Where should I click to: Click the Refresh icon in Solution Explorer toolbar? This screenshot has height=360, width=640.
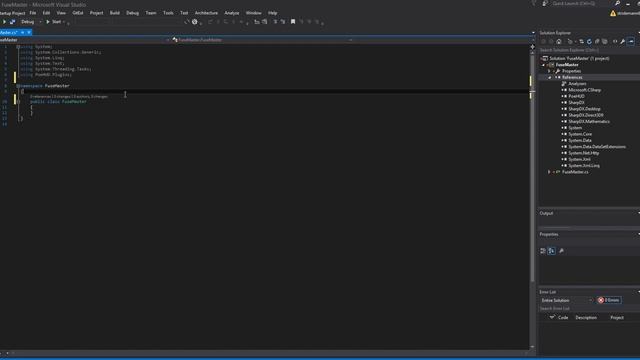pyautogui.click(x=589, y=41)
